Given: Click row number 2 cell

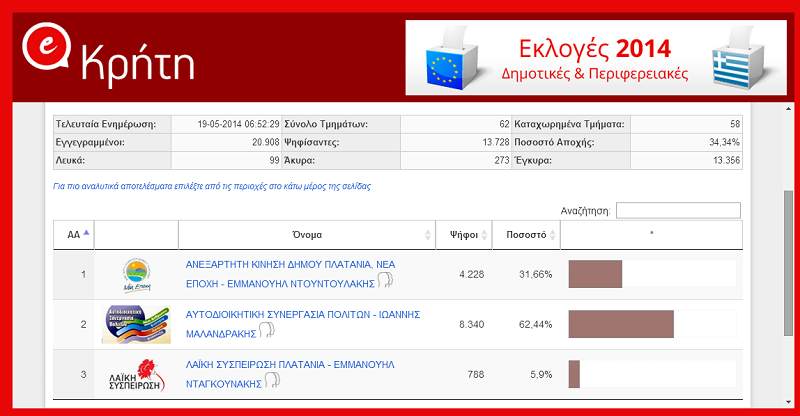Looking at the screenshot, I should click(x=74, y=325).
